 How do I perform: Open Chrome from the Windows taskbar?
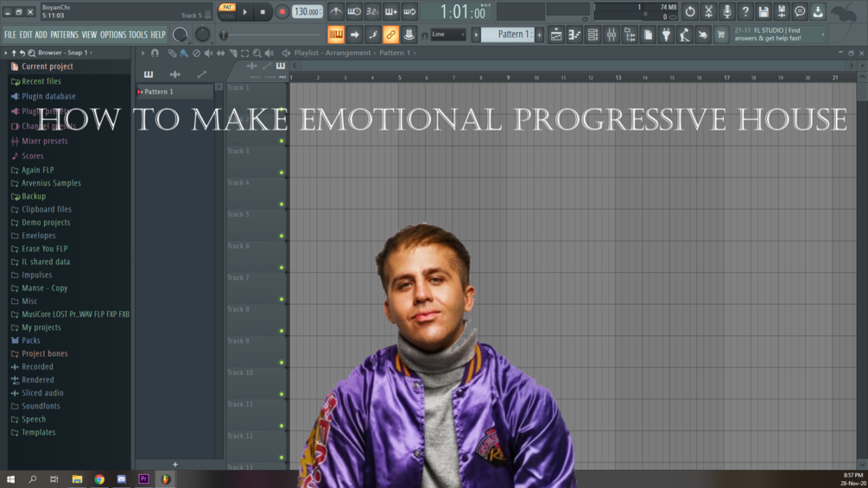pyautogui.click(x=99, y=479)
